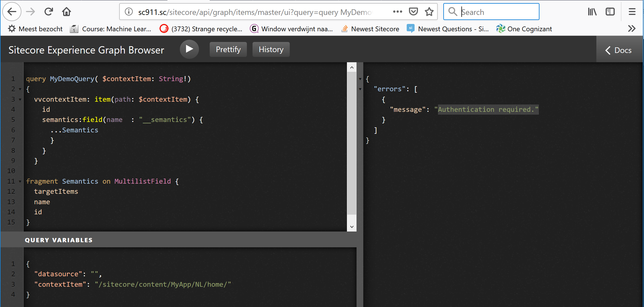
Task: Open the Strange recycle bookmark
Action: pos(201,29)
